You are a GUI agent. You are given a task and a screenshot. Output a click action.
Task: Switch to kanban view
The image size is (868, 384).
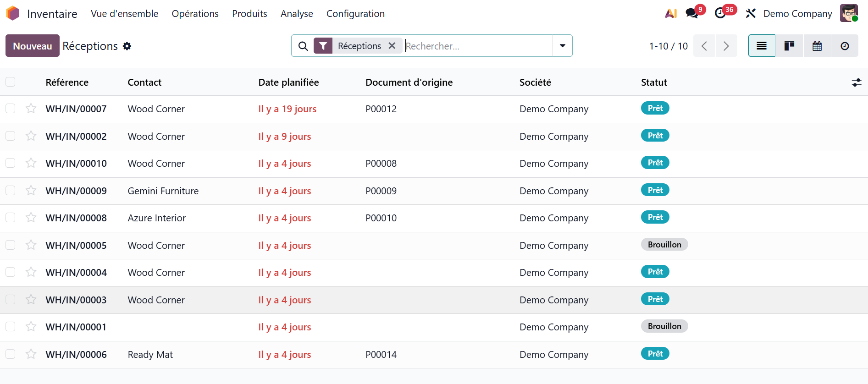point(789,46)
